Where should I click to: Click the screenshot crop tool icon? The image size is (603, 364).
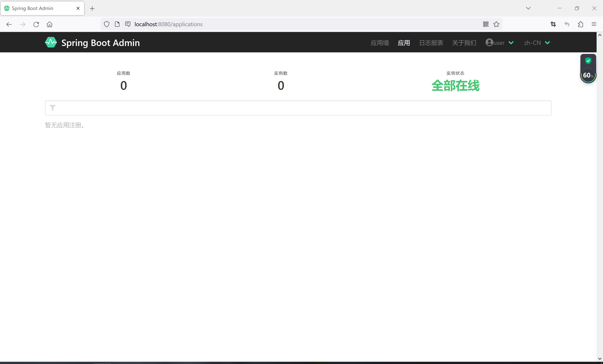[x=553, y=24]
